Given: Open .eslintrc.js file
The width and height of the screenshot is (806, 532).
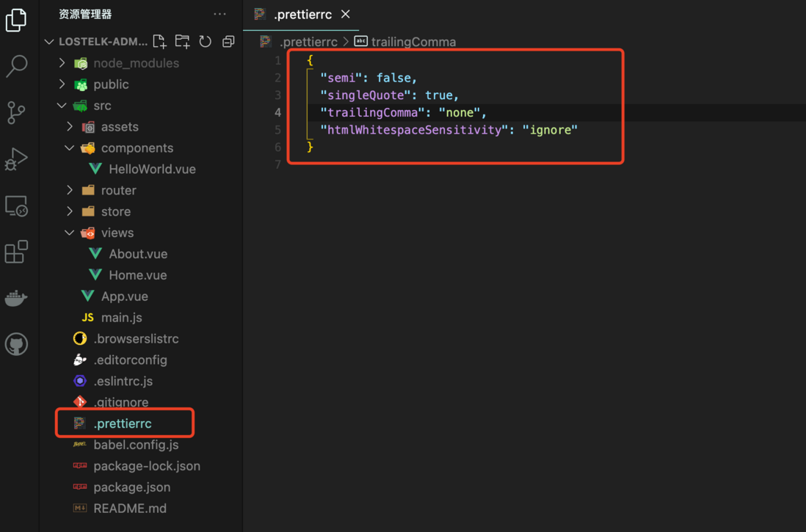Looking at the screenshot, I should pyautogui.click(x=123, y=382).
